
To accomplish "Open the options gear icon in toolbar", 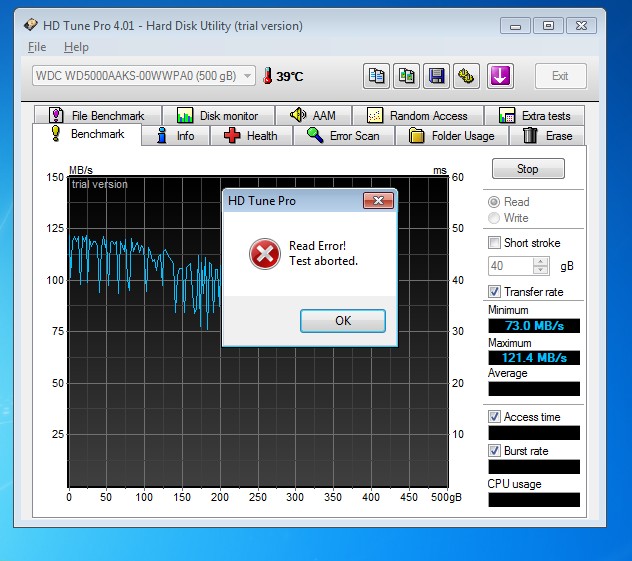I will coord(466,76).
